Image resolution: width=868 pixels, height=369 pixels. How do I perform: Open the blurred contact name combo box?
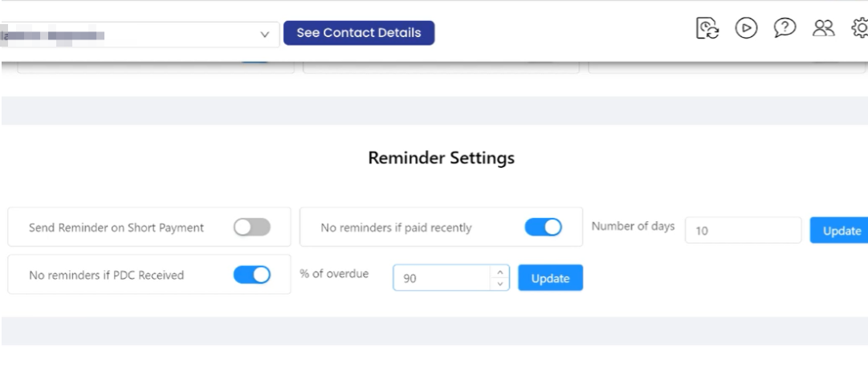click(140, 35)
